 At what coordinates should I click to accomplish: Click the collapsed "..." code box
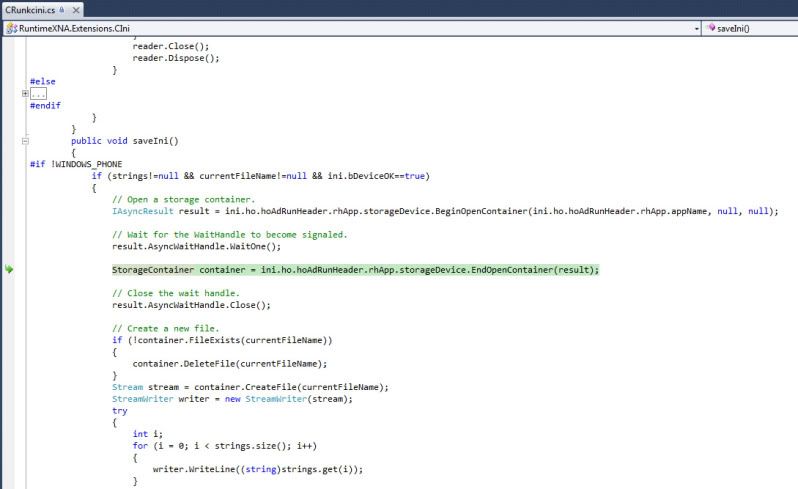39,93
